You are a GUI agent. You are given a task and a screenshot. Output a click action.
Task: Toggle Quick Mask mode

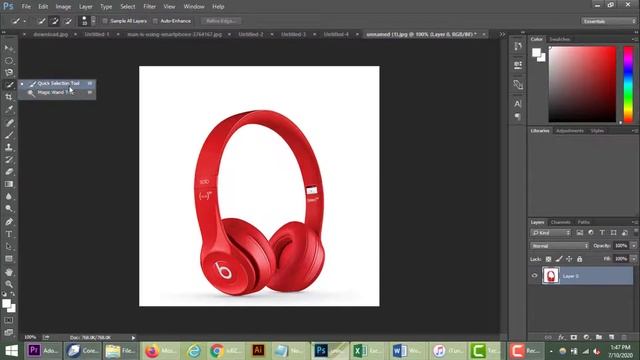click(9, 320)
